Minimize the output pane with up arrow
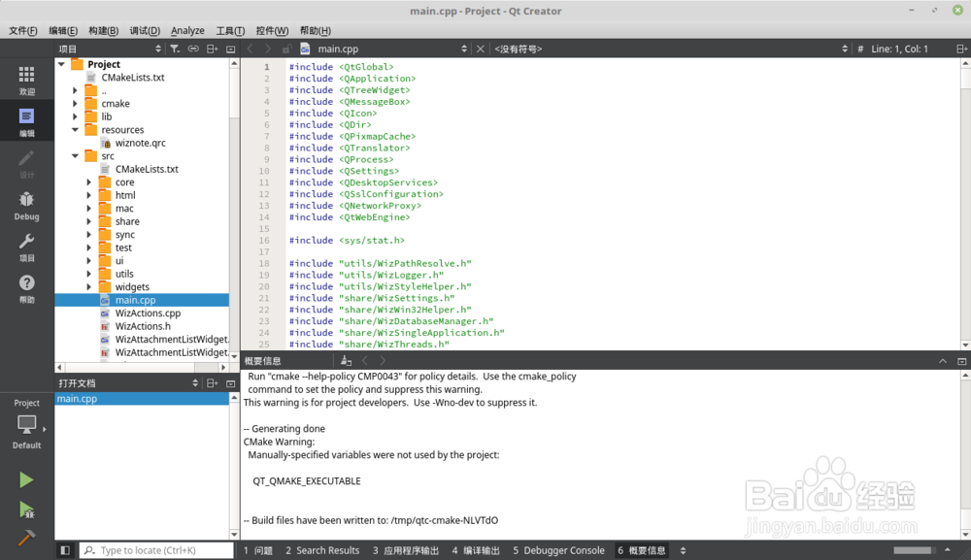 click(x=943, y=361)
